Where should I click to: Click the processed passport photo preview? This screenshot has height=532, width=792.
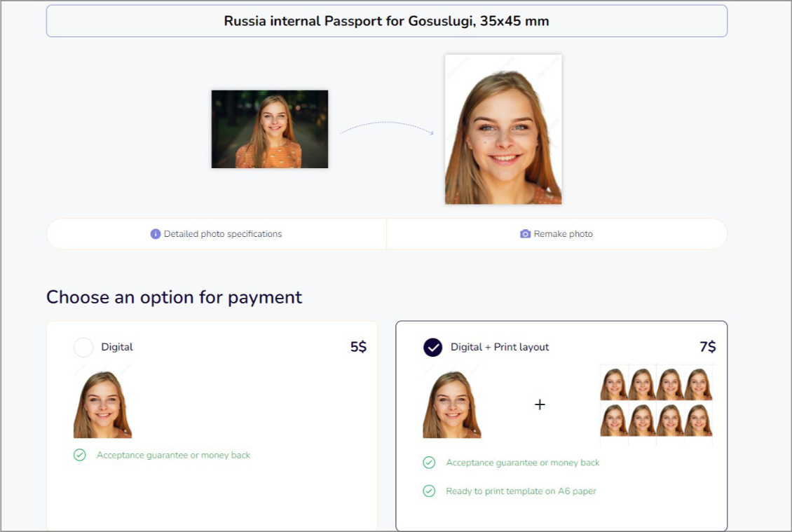pyautogui.click(x=503, y=130)
